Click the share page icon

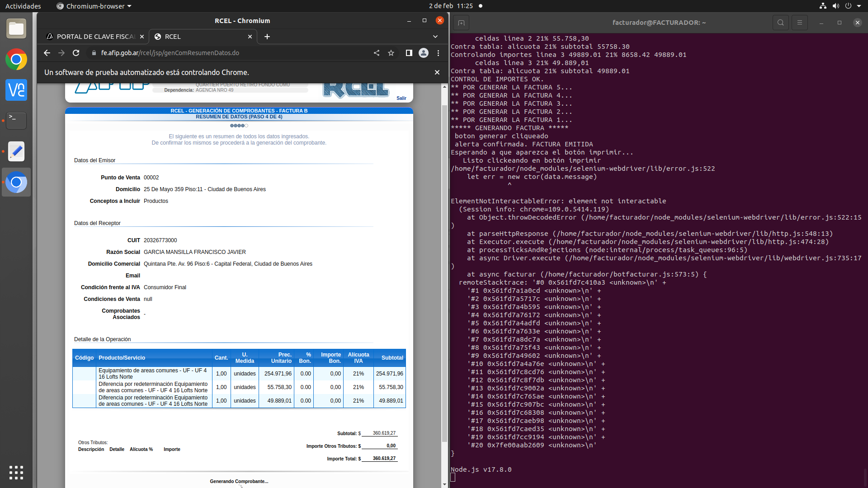coord(377,53)
